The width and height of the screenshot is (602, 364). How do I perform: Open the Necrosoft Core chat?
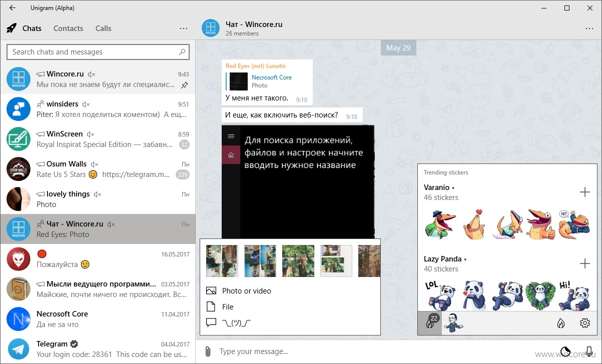[x=98, y=318]
